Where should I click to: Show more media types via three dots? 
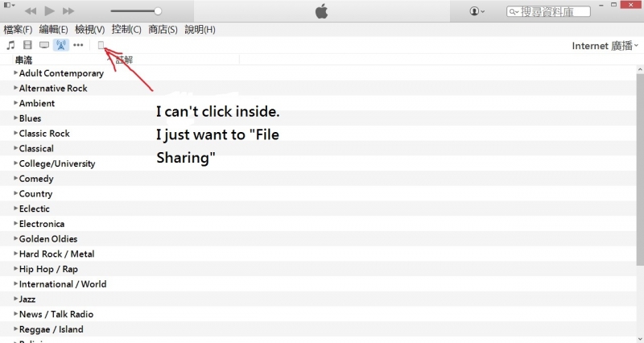tap(78, 45)
